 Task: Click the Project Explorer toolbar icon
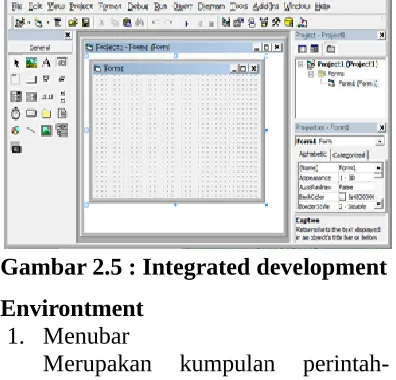(226, 22)
